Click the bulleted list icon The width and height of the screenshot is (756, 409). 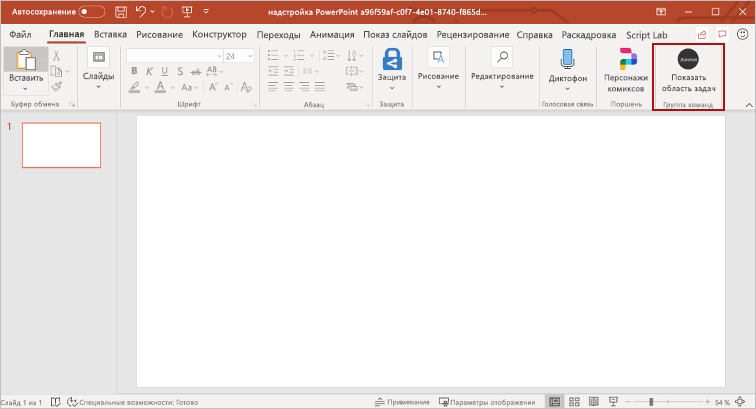[273, 55]
